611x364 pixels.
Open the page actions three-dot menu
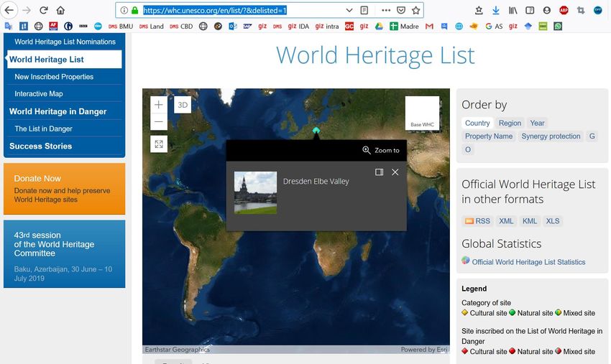point(386,11)
